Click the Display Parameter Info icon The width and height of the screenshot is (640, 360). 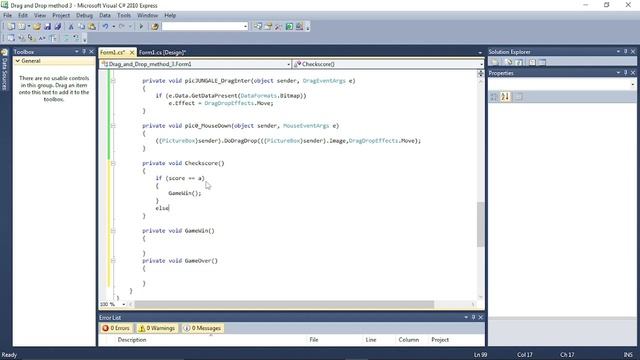click(21, 38)
